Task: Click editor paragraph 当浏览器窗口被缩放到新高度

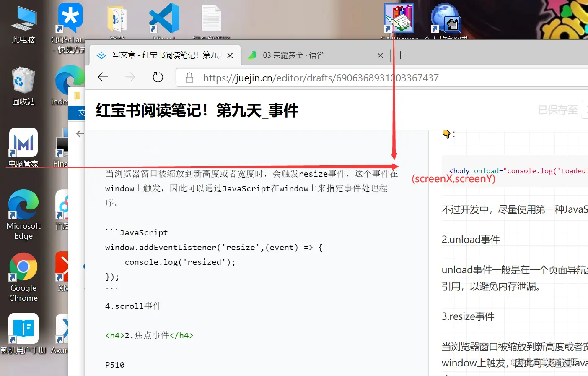Action: 251,188
